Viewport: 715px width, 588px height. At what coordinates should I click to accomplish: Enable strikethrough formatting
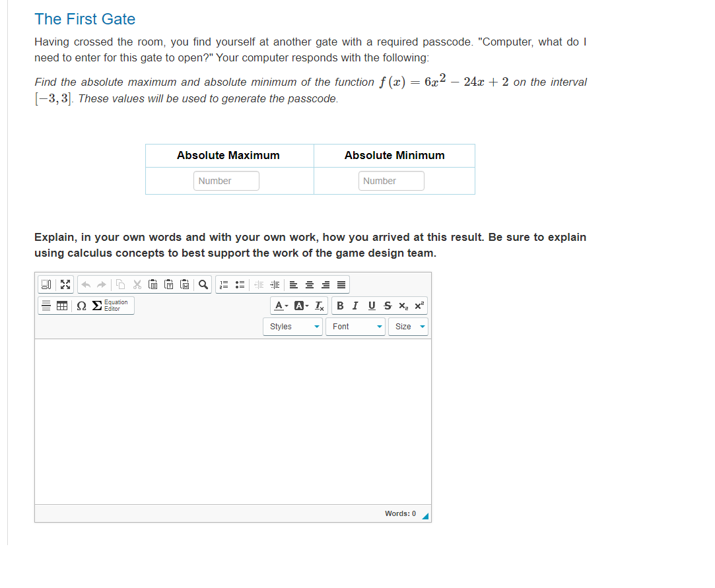[x=386, y=306]
